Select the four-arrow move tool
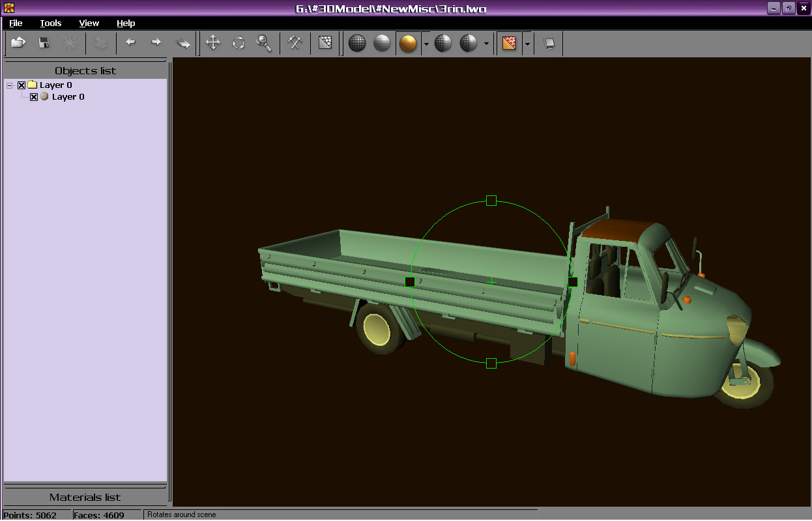The image size is (812, 521). (x=212, y=44)
